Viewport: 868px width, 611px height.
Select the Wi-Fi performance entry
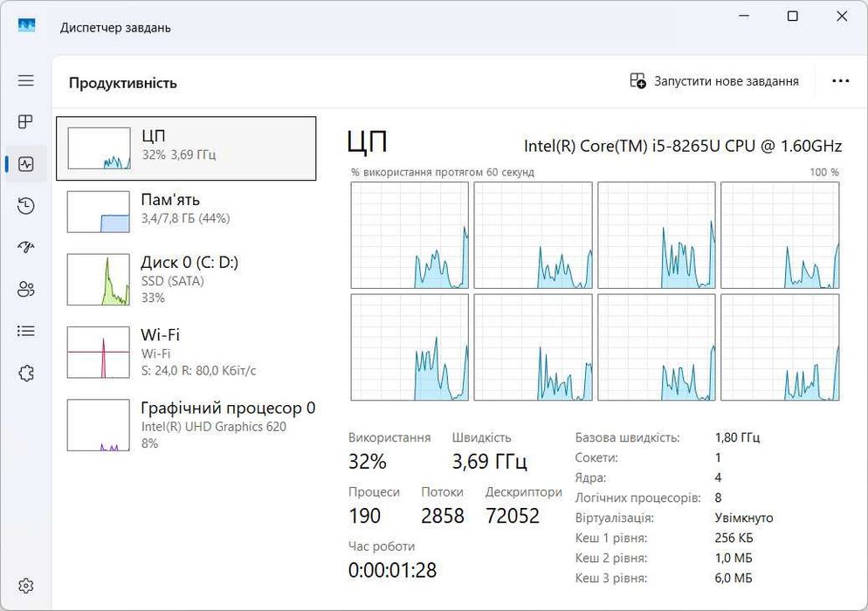(x=186, y=352)
